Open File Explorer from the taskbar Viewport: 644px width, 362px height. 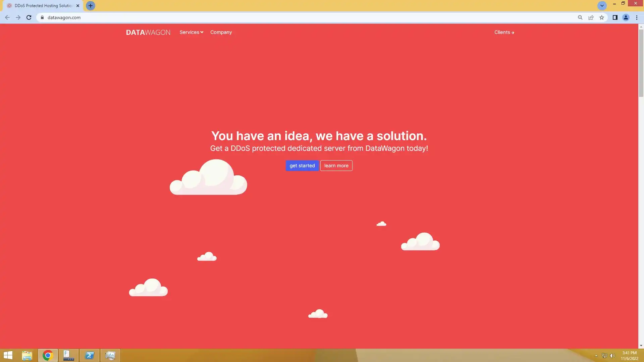[27, 355]
